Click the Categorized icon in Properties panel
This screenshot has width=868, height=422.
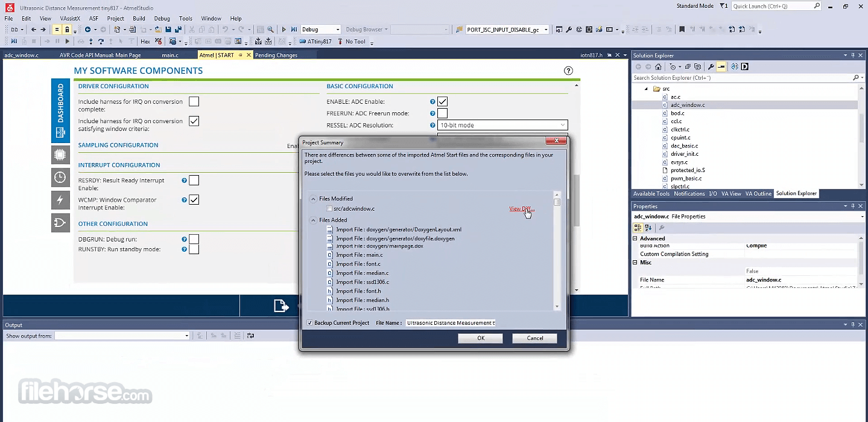[638, 228]
